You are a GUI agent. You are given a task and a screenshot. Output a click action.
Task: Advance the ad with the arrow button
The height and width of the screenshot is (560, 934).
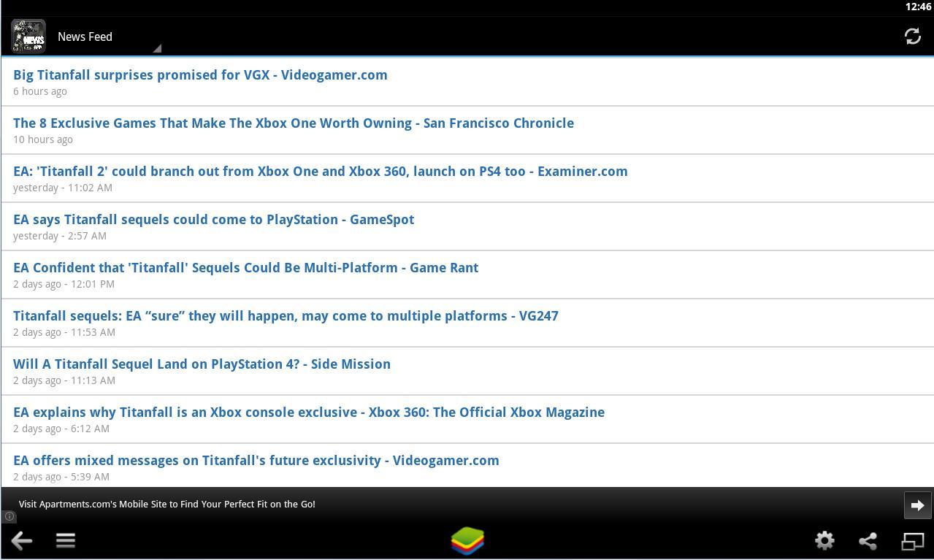(x=917, y=505)
